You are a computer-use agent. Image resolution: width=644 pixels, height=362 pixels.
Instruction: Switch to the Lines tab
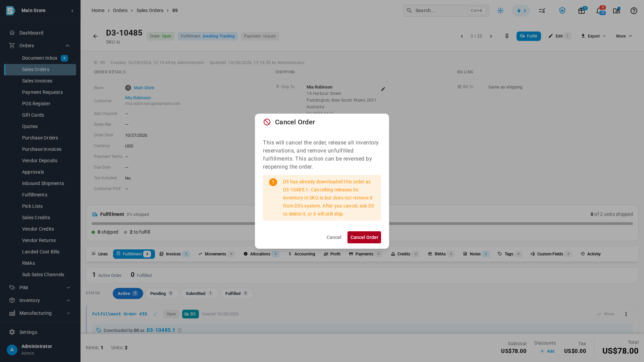coord(100,254)
